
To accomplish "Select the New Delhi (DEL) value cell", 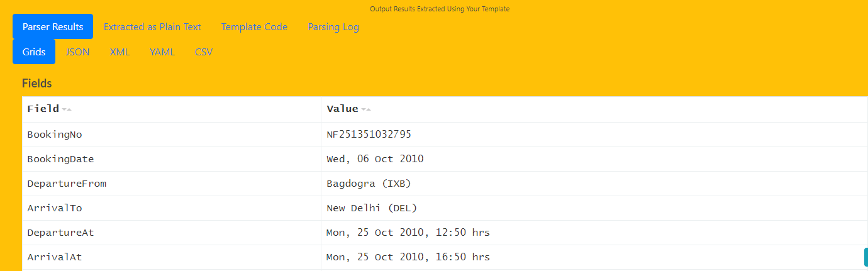I will click(x=594, y=208).
